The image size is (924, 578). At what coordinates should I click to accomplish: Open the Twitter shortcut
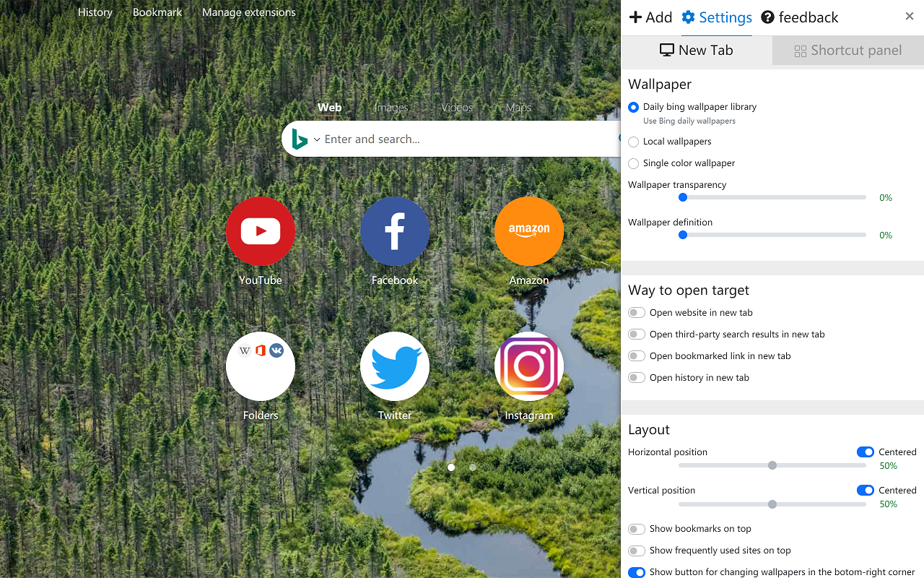[x=394, y=366]
